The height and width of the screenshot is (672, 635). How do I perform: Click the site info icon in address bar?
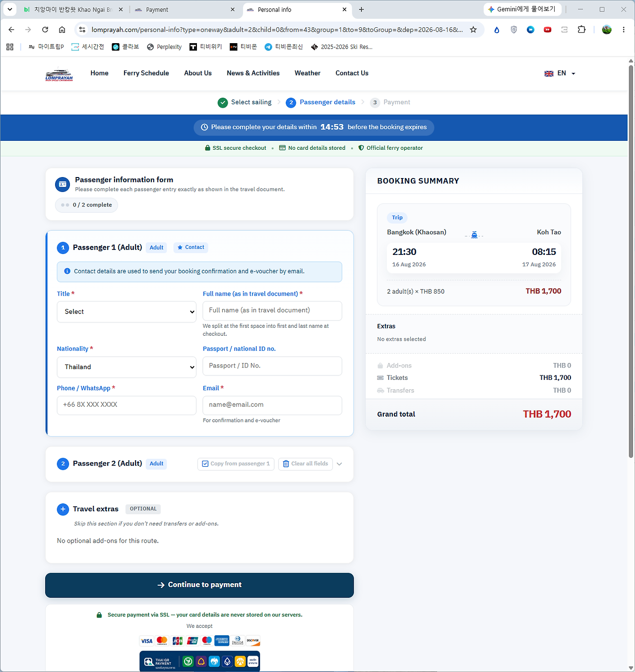pyautogui.click(x=82, y=30)
